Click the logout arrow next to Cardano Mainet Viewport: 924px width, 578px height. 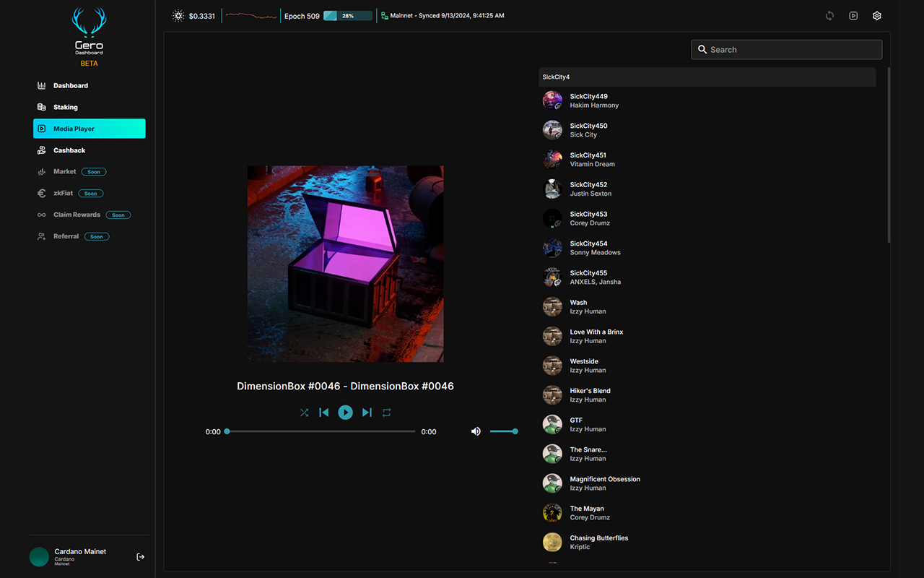140,556
